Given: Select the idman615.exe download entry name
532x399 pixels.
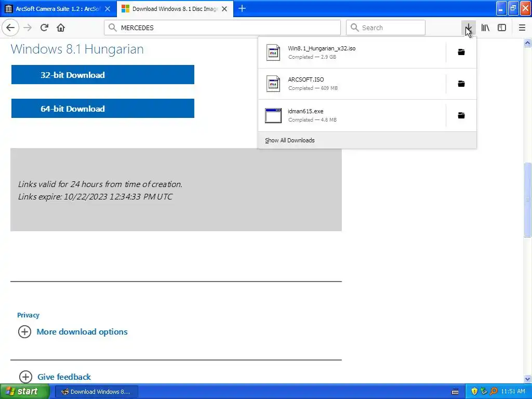Looking at the screenshot, I should (x=305, y=111).
